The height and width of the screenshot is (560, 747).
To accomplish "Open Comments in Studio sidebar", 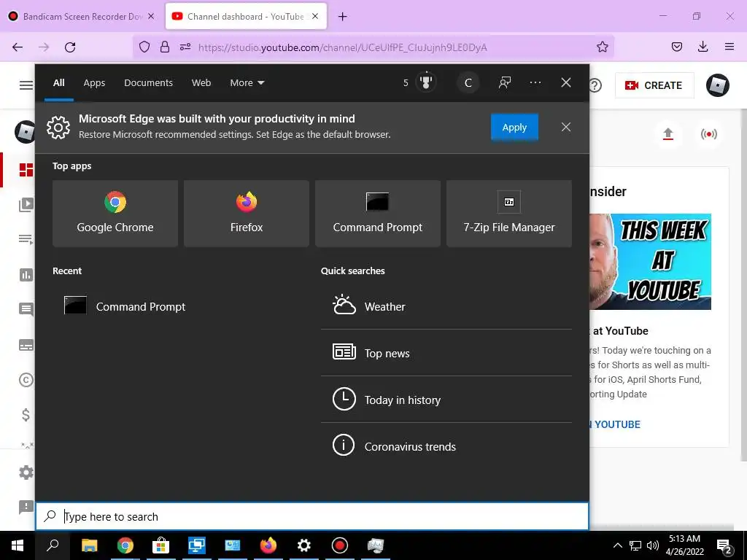I will click(x=26, y=309).
